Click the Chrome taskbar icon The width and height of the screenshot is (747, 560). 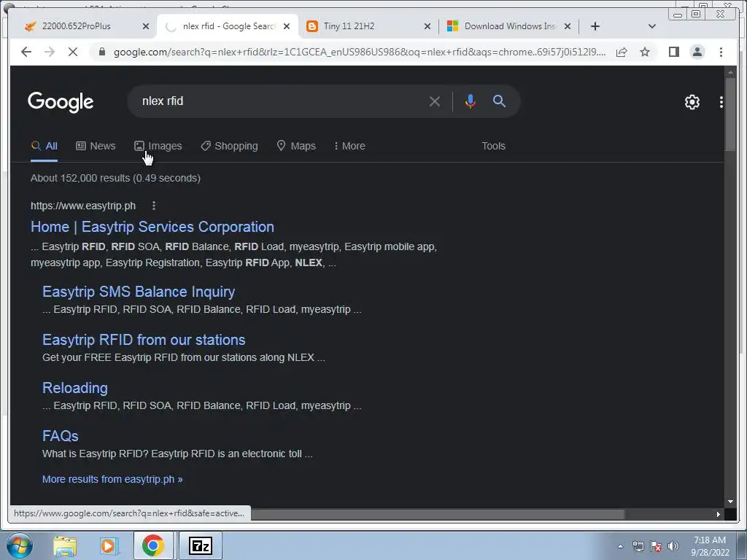pyautogui.click(x=153, y=546)
